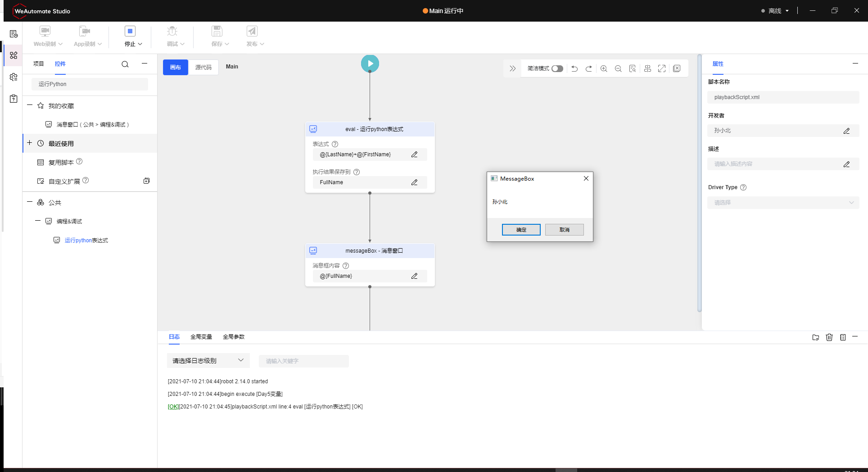868x472 pixels.
Task: Focus the 运行Python search field
Action: (90, 84)
